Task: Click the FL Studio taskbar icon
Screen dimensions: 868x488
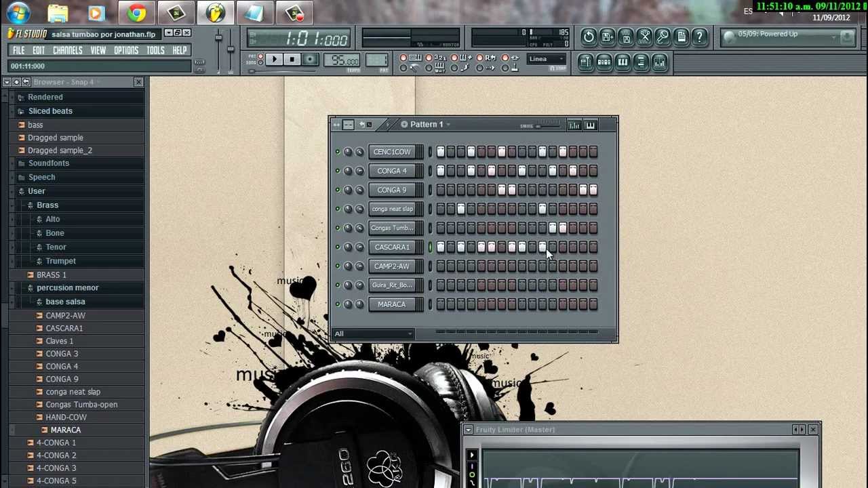Action: (x=216, y=13)
